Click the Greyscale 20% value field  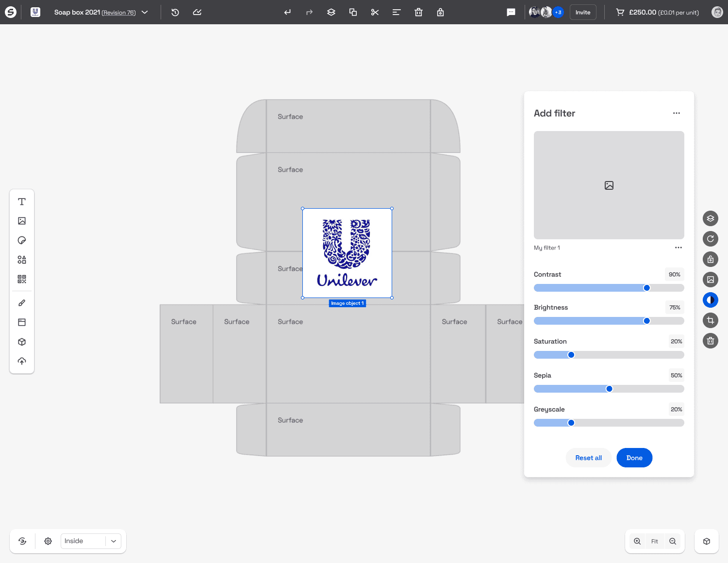pos(676,409)
